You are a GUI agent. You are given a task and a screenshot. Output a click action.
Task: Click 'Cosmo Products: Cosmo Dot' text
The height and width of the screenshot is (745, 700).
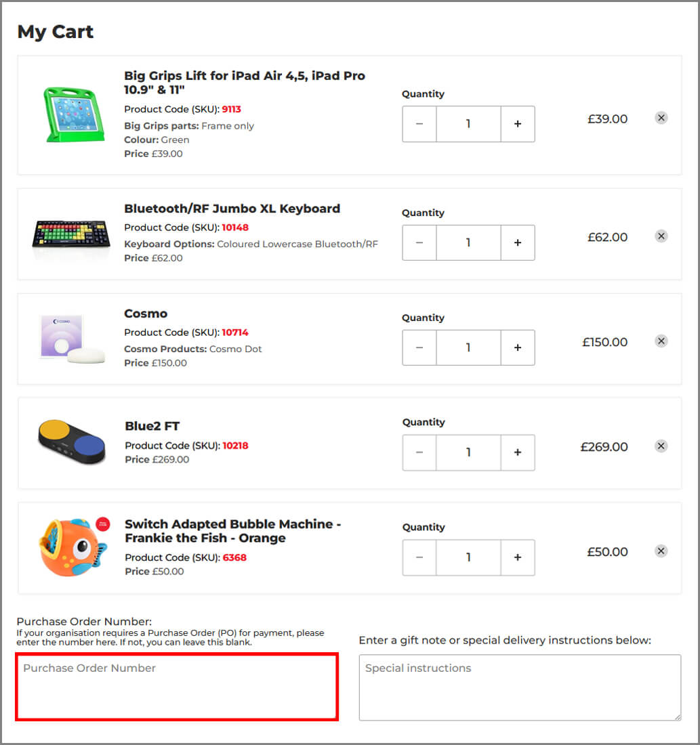pos(192,349)
